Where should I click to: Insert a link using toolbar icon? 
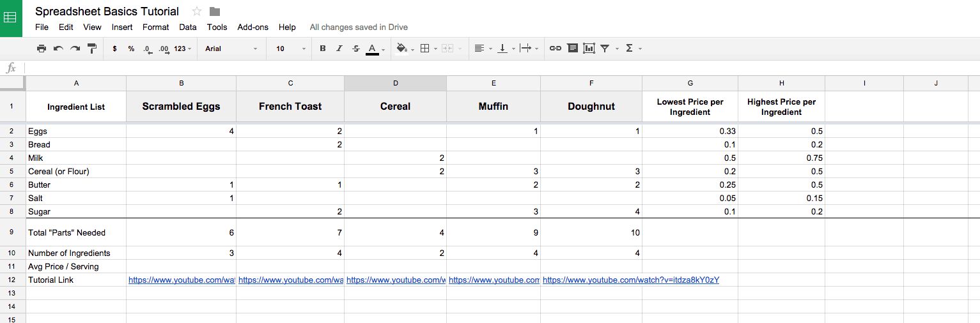pyautogui.click(x=556, y=49)
